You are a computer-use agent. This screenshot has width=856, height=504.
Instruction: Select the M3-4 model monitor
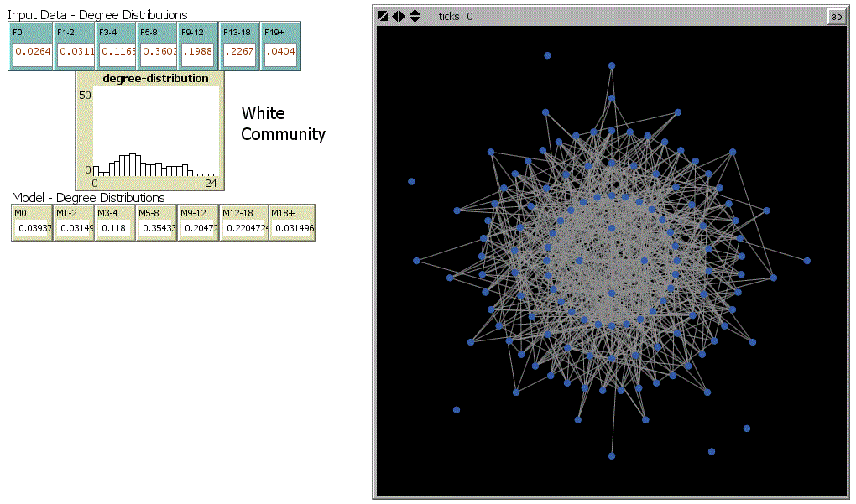click(116, 228)
